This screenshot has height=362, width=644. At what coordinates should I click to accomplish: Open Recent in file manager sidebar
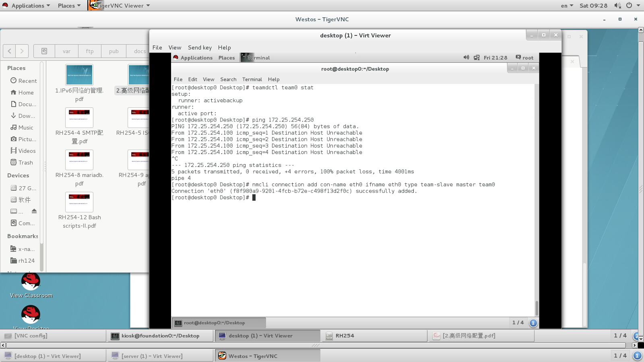tap(23, 81)
